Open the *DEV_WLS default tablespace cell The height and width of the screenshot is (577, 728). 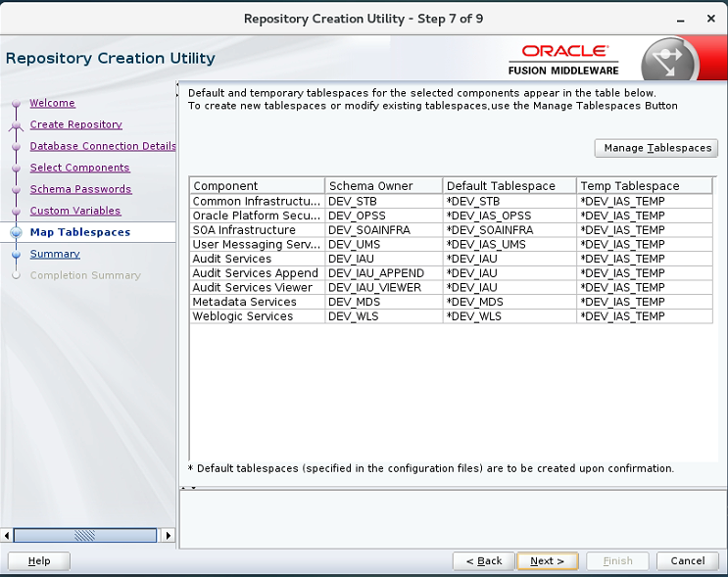(x=510, y=316)
